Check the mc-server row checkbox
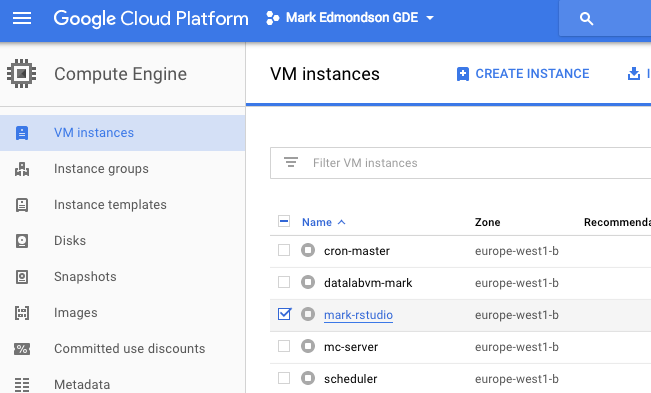 pyautogui.click(x=284, y=346)
